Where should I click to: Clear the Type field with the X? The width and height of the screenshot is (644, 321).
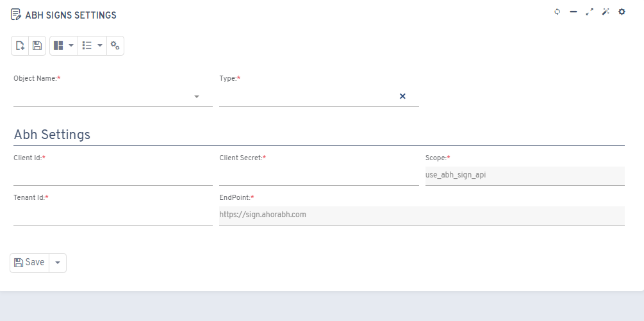(x=402, y=96)
